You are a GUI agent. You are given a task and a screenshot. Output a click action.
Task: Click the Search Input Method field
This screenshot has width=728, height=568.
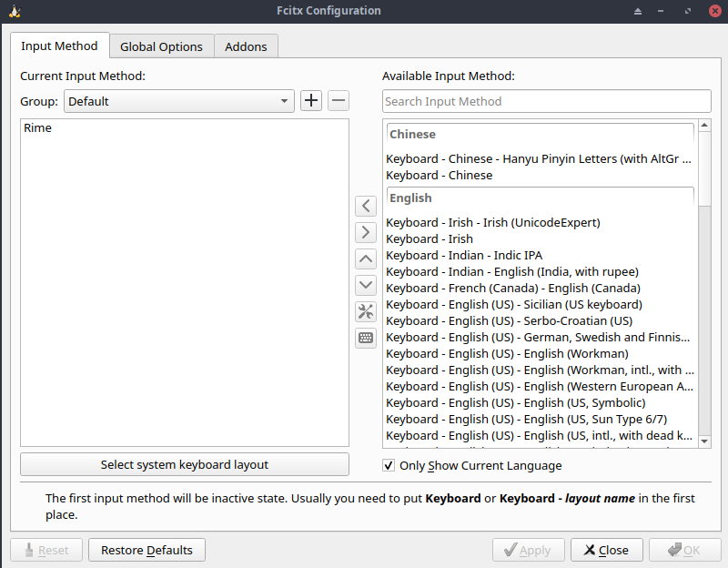click(546, 101)
